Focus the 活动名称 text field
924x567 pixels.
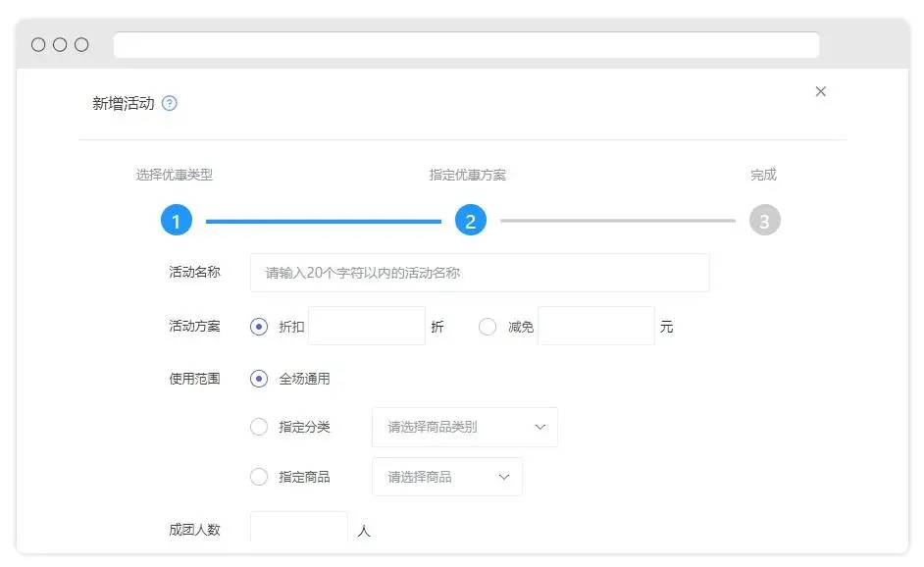click(x=480, y=273)
